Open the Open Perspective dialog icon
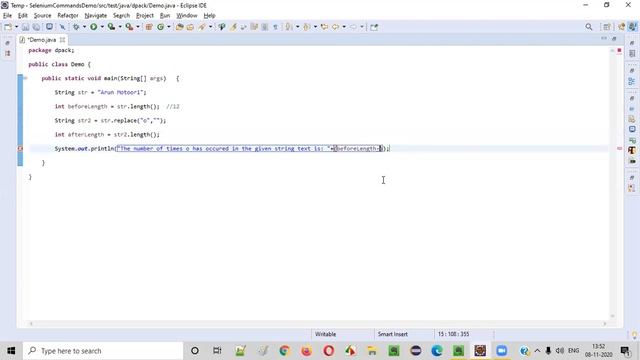This screenshot has height=360, width=640. click(607, 27)
